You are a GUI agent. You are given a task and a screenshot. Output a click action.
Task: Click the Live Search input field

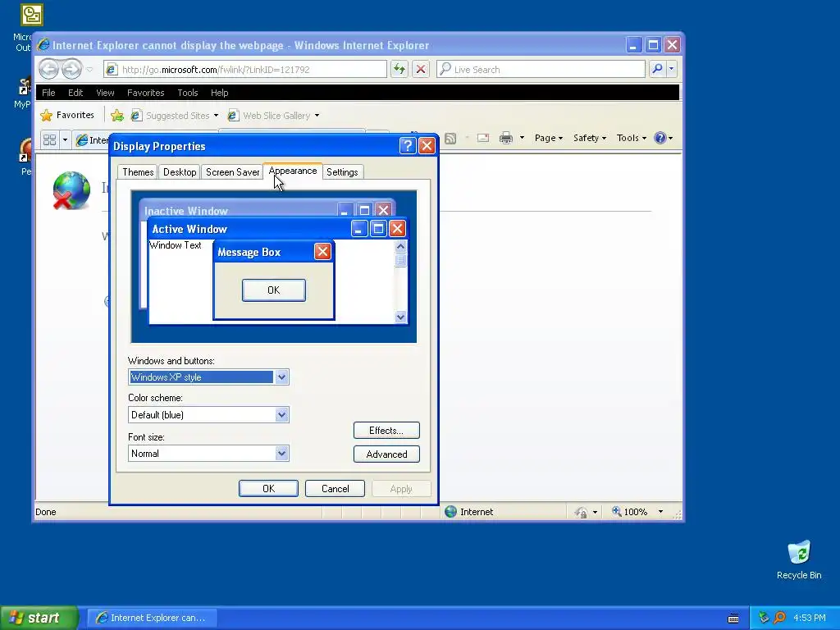(x=541, y=69)
